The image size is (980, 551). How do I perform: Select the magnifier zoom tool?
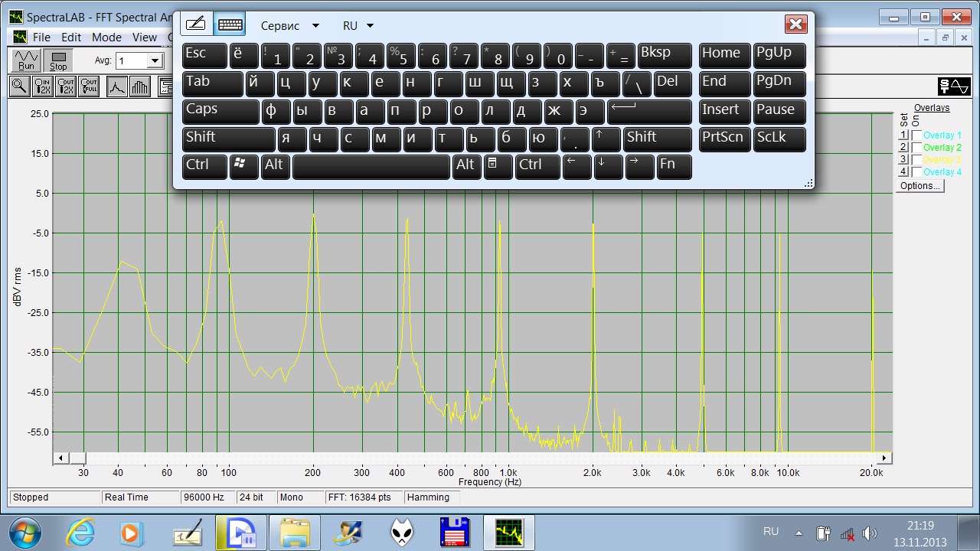point(19,86)
